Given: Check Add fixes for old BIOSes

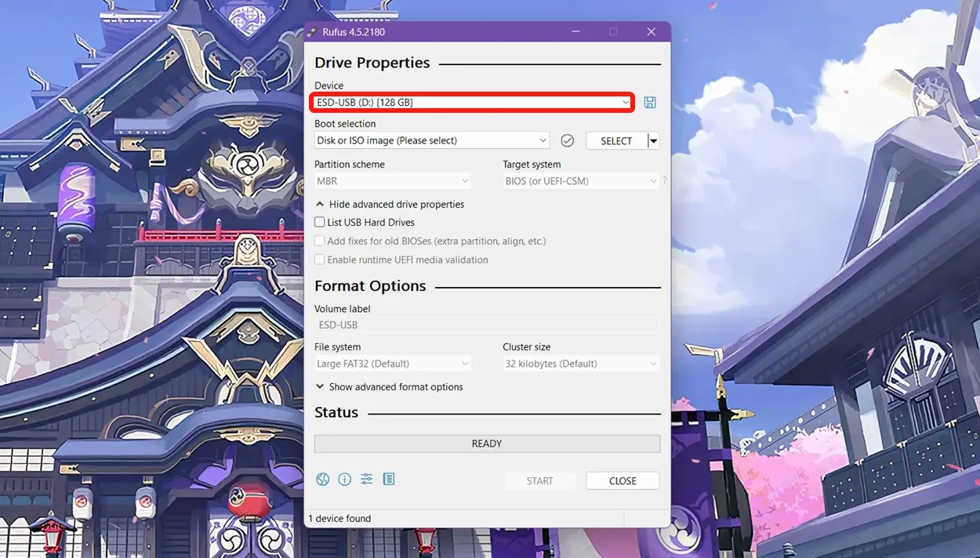Looking at the screenshot, I should (320, 241).
